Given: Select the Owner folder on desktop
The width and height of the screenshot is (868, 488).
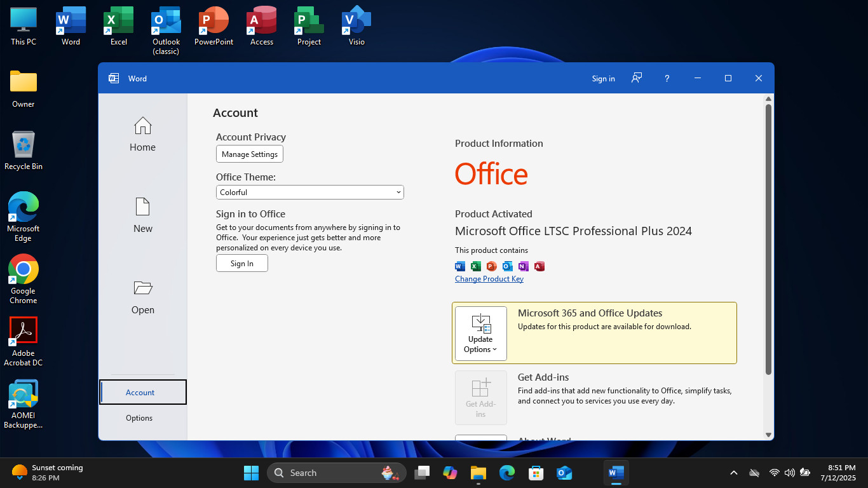Looking at the screenshot, I should click(24, 88).
